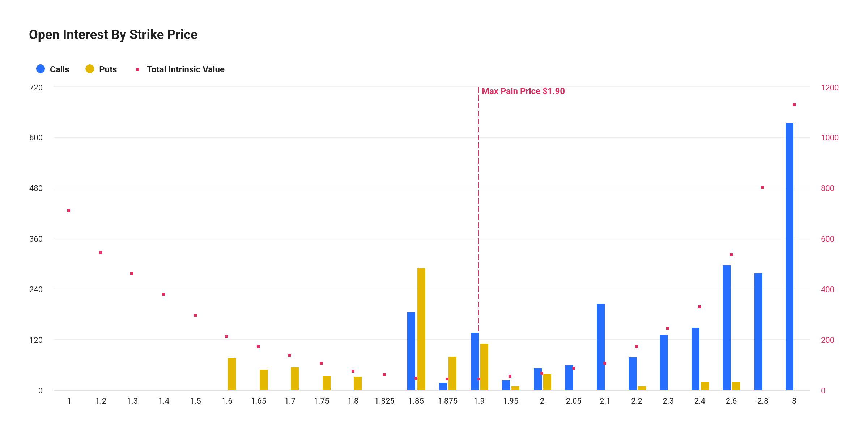Toggle the "Total Intrinsic Value" legend text
Viewport: 868px width, 434px height.
pyautogui.click(x=186, y=69)
